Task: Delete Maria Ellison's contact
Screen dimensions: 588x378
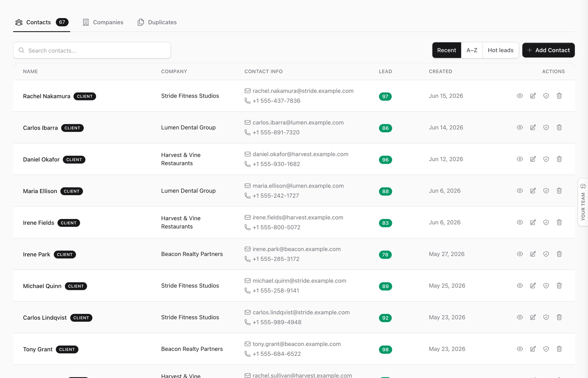Action: (559, 191)
